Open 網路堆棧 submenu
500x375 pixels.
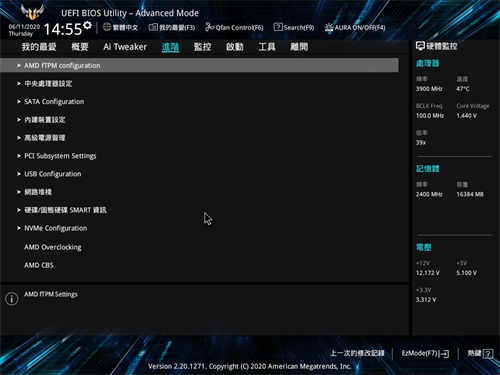pyautogui.click(x=38, y=192)
